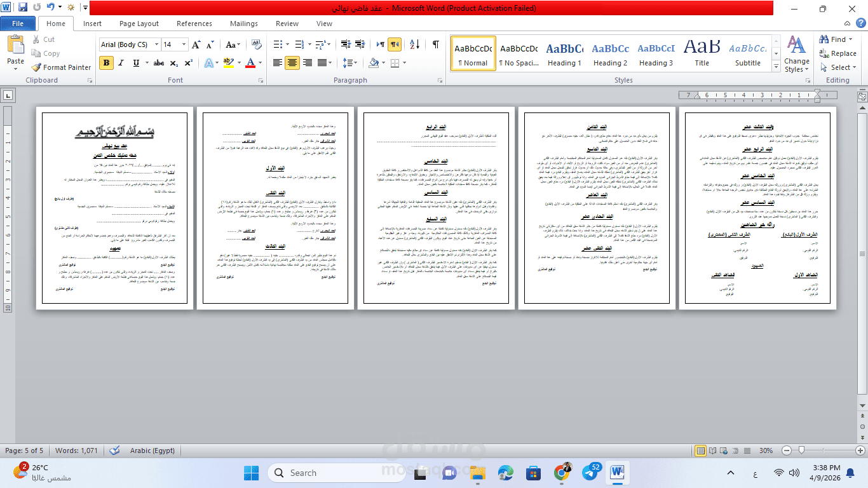Click the proofing errors icon in status bar
This screenshot has width=868, height=488.
click(x=114, y=451)
